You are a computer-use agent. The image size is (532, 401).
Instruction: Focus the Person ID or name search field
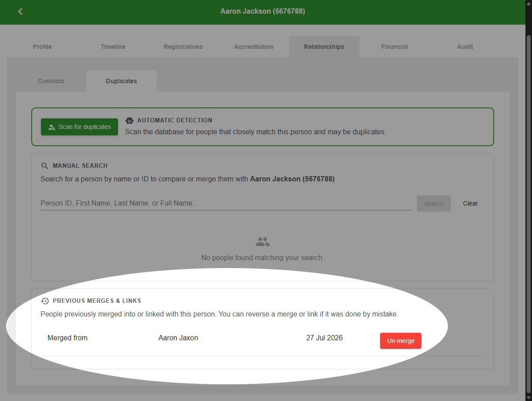click(226, 203)
